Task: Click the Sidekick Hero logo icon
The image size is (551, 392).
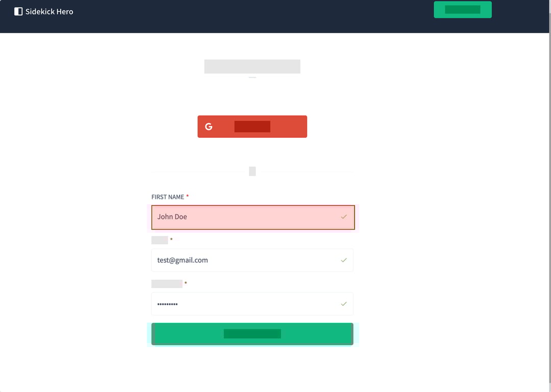Action: pos(18,11)
